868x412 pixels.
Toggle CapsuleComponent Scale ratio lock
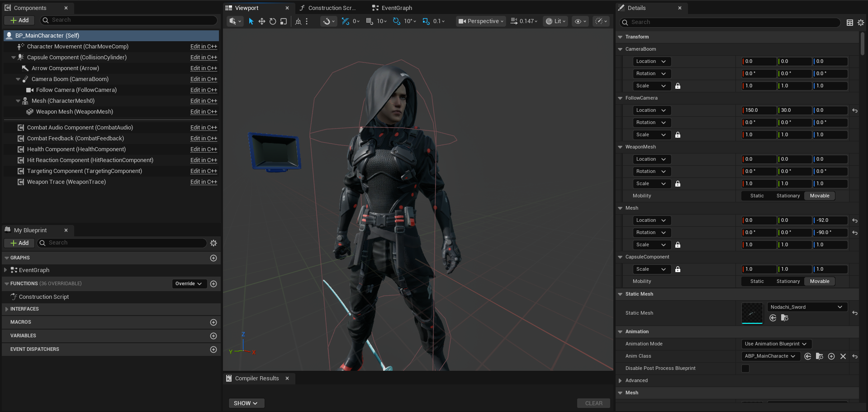(x=678, y=269)
